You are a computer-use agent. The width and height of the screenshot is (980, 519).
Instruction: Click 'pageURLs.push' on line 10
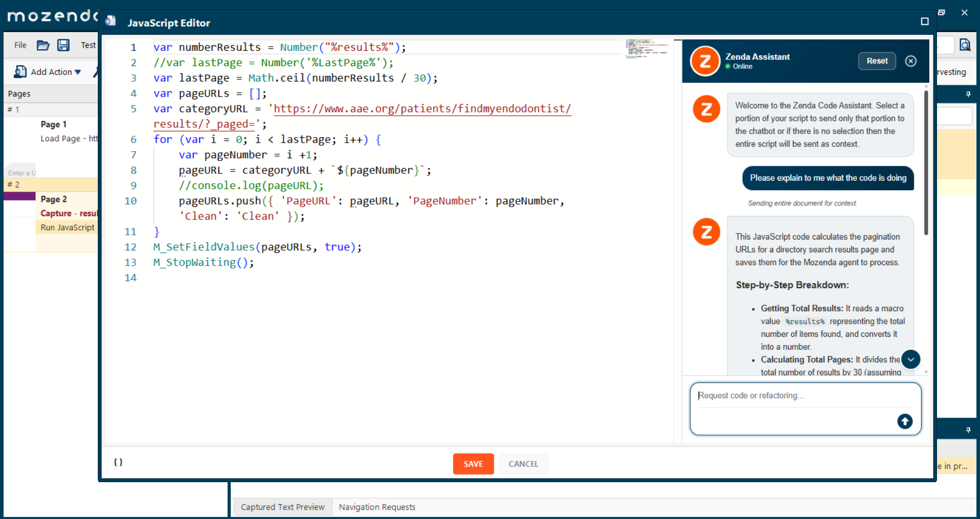click(x=220, y=201)
